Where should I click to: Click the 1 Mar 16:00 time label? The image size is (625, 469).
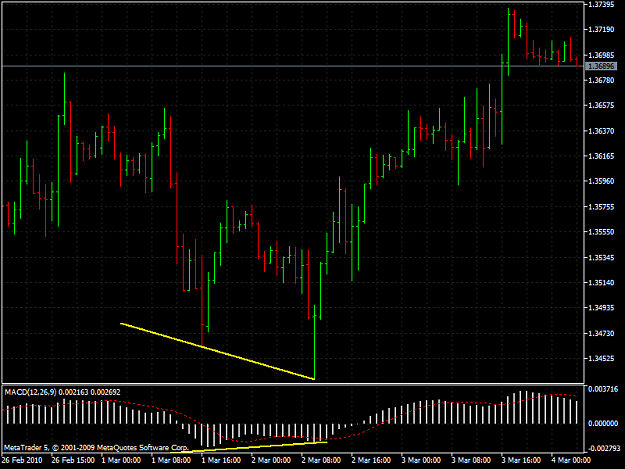[221, 460]
